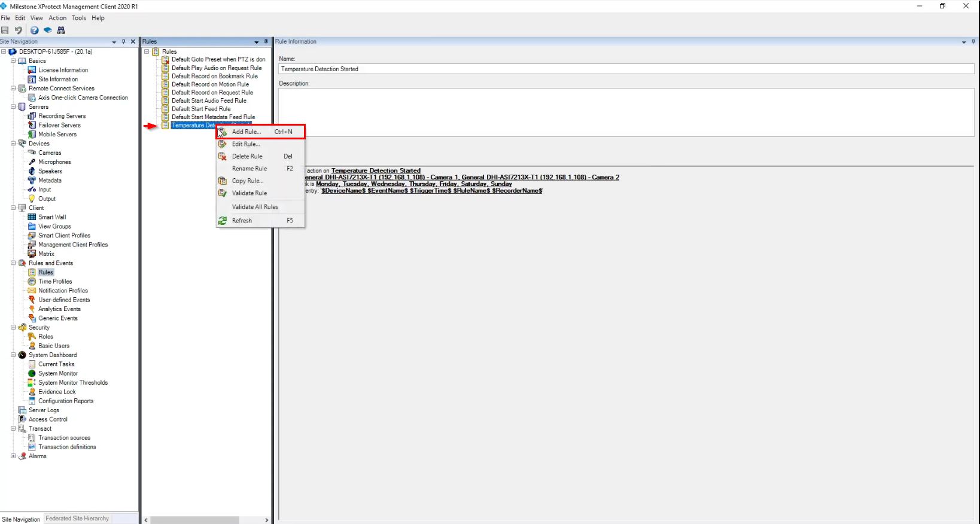Viewport: 980px width, 524px height.
Task: Click the Refresh icon in context menu
Action: (x=223, y=221)
